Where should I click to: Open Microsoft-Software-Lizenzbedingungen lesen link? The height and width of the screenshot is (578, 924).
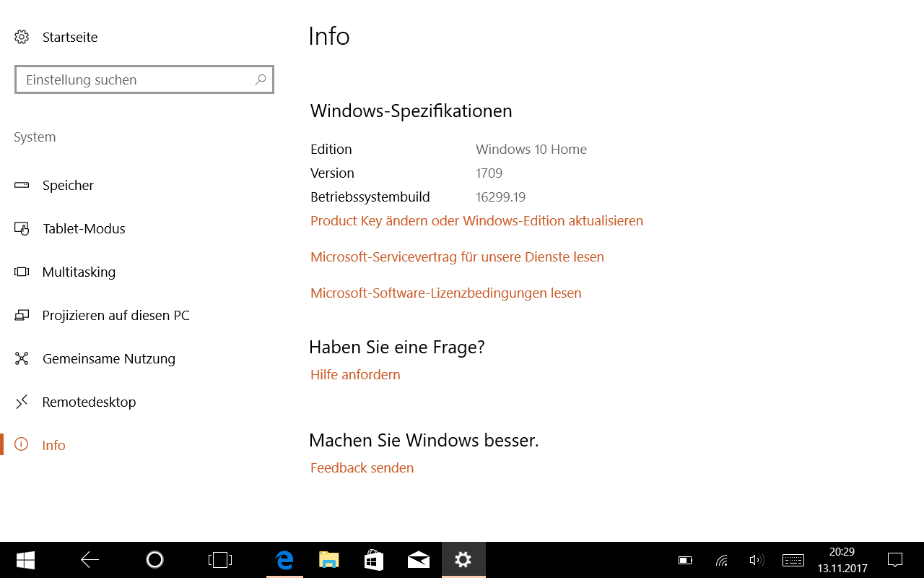445,293
